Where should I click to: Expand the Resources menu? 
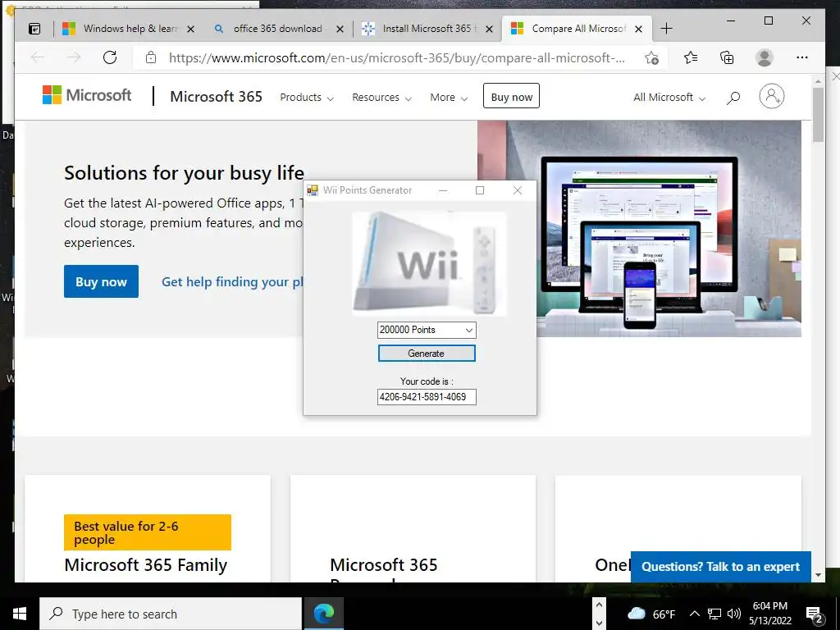coord(381,98)
